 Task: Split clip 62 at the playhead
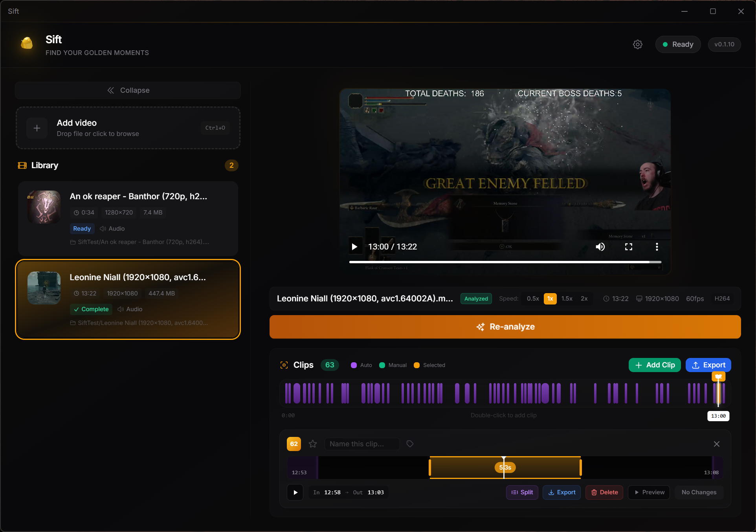tap(522, 492)
